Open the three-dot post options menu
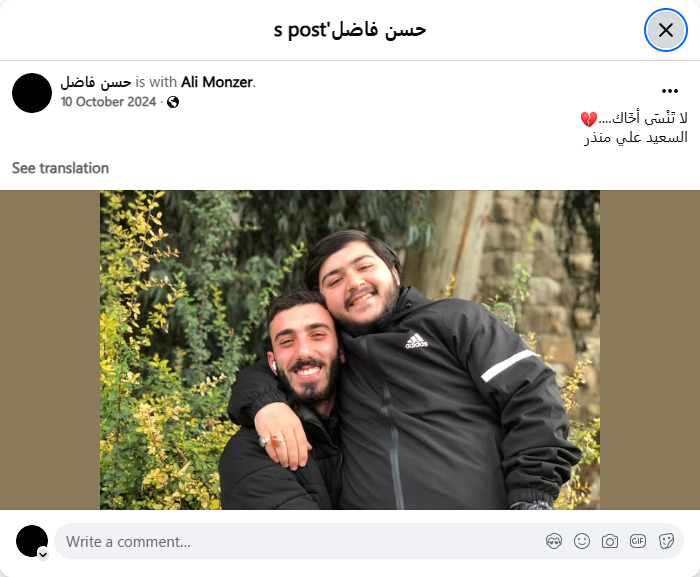The height and width of the screenshot is (577, 700). [670, 91]
